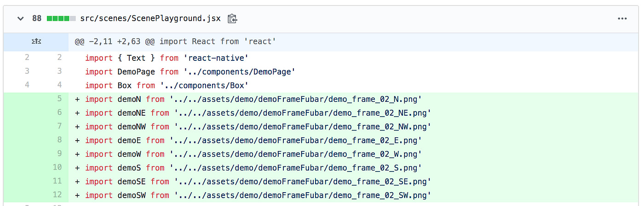Screen dimensions: 644x206
Task: Copy the ScenePlayground.jsx file path
Action: [x=233, y=19]
